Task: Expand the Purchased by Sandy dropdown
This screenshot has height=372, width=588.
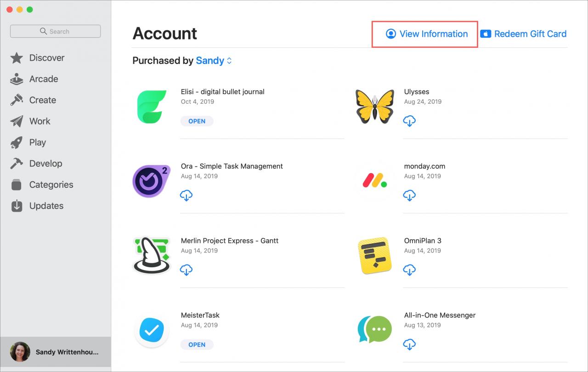Action: coord(214,61)
